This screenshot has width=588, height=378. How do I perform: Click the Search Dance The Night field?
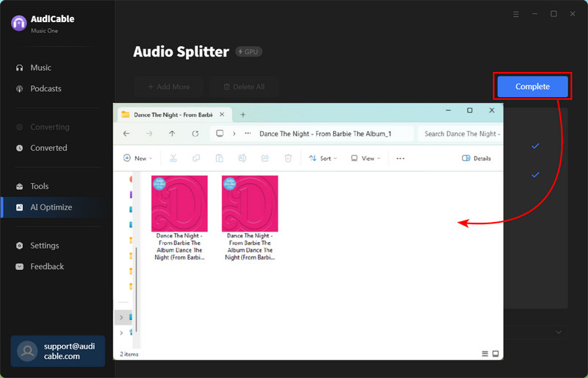pyautogui.click(x=460, y=134)
